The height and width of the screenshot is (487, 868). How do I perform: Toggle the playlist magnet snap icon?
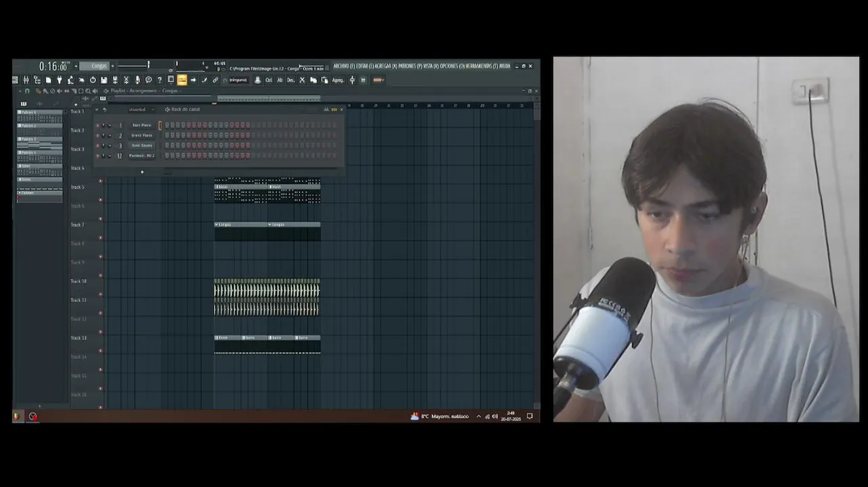click(x=27, y=91)
